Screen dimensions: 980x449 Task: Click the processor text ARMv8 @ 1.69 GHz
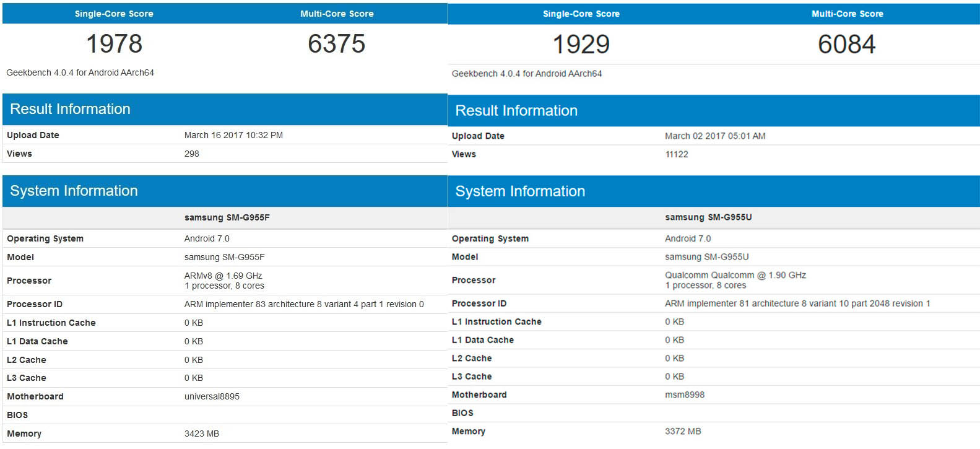pyautogui.click(x=223, y=276)
